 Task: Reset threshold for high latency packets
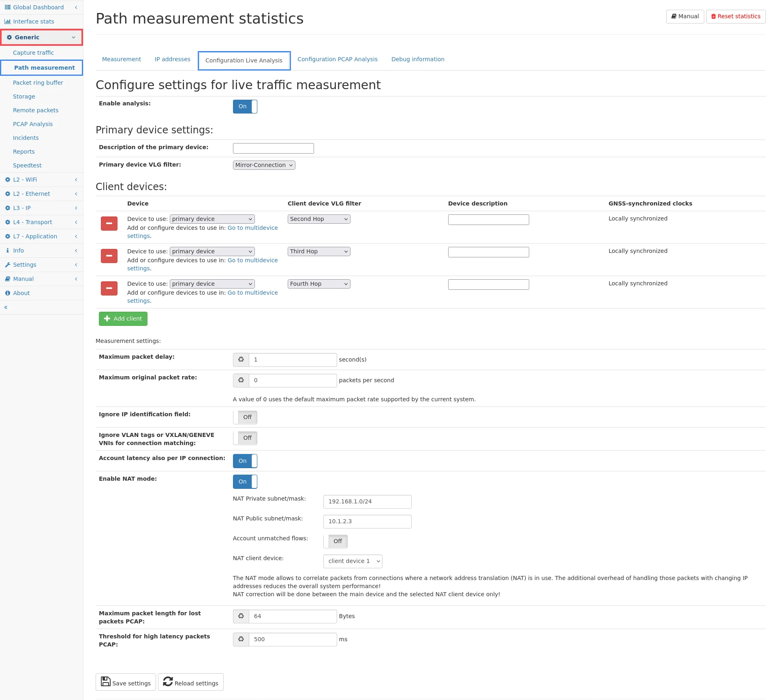[x=241, y=639]
